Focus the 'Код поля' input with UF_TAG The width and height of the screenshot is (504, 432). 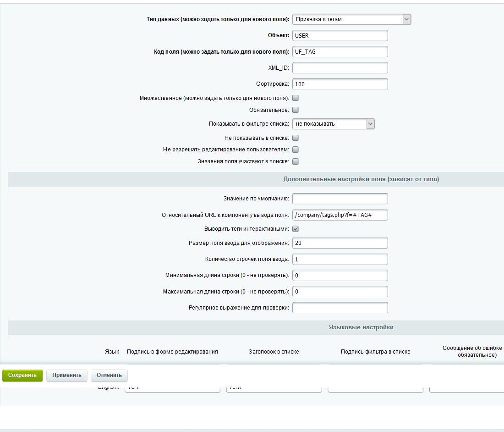(x=340, y=52)
